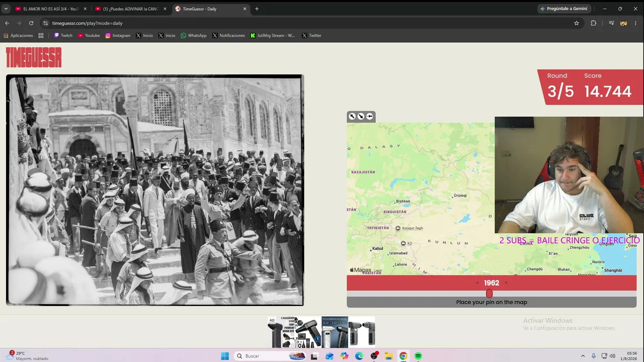Open Spotify from the taskbar

[x=418, y=356]
